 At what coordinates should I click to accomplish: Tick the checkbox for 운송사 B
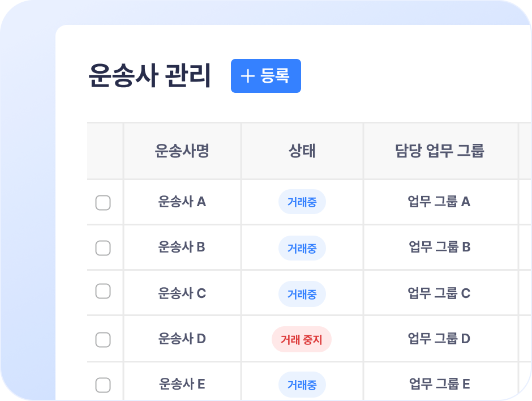click(x=103, y=248)
